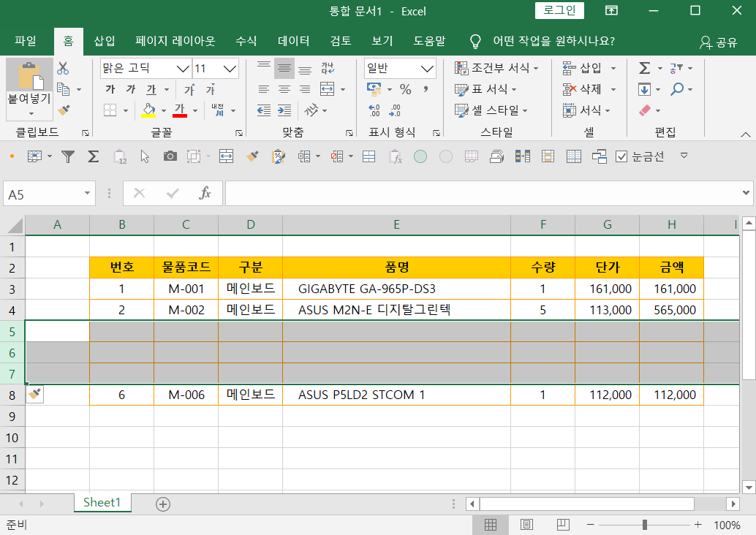Apply comma style format
The height and width of the screenshot is (535, 756).
coord(426,89)
